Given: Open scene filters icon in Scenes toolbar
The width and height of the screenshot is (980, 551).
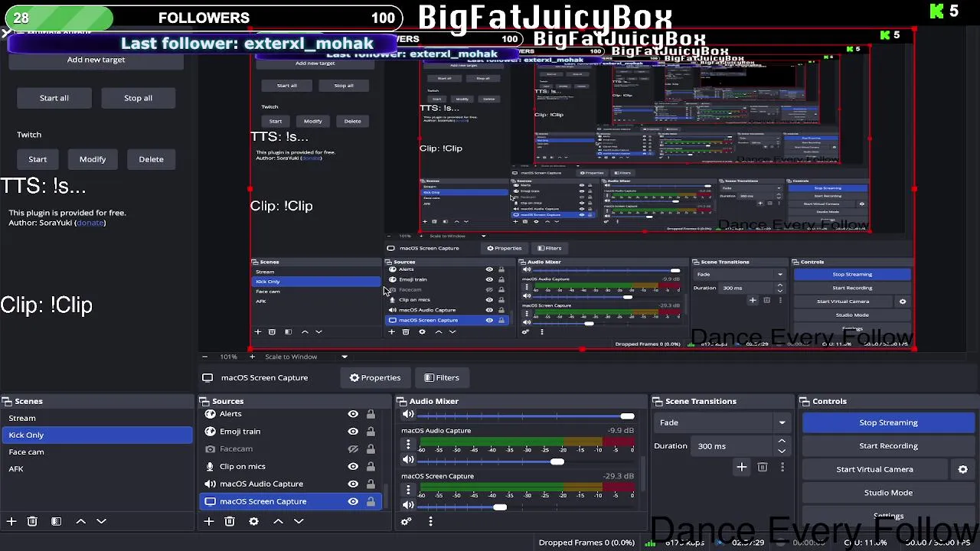Looking at the screenshot, I should [x=56, y=521].
